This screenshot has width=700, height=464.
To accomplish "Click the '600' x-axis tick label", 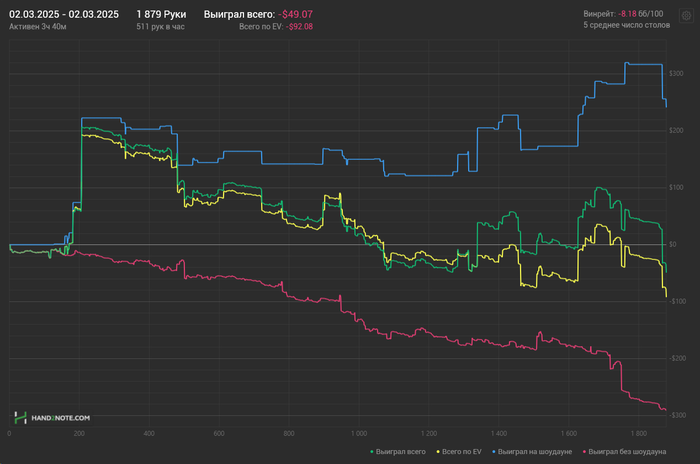I will pos(219,433).
